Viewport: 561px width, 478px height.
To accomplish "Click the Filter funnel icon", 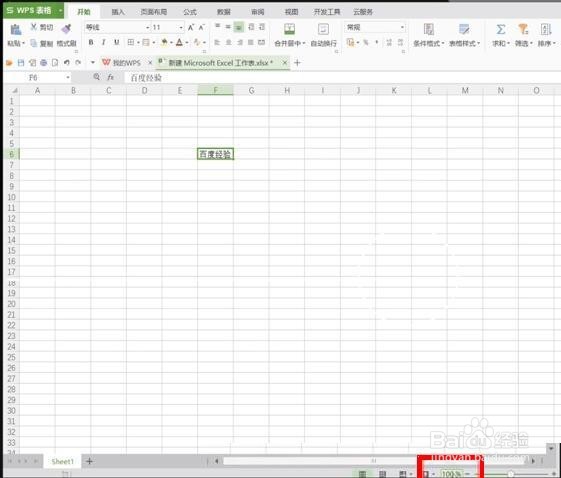I will click(523, 29).
